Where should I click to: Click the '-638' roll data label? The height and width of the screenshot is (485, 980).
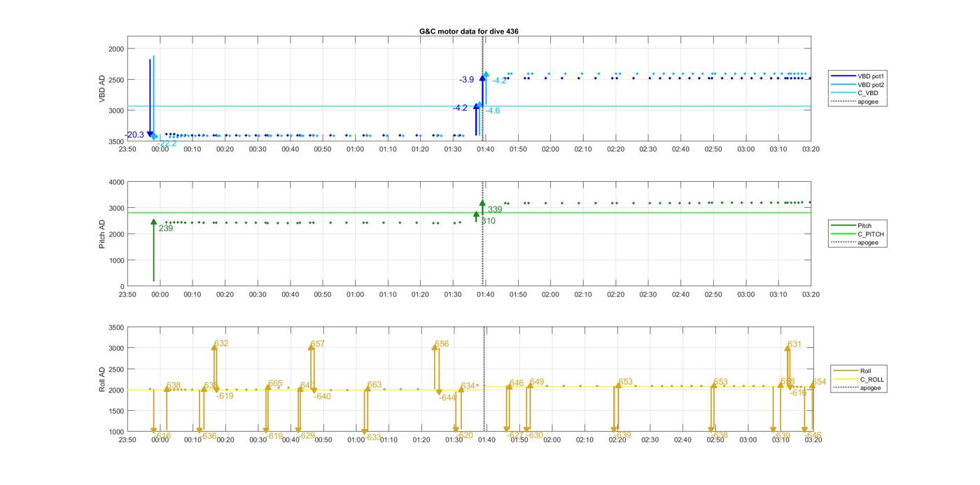click(x=720, y=435)
